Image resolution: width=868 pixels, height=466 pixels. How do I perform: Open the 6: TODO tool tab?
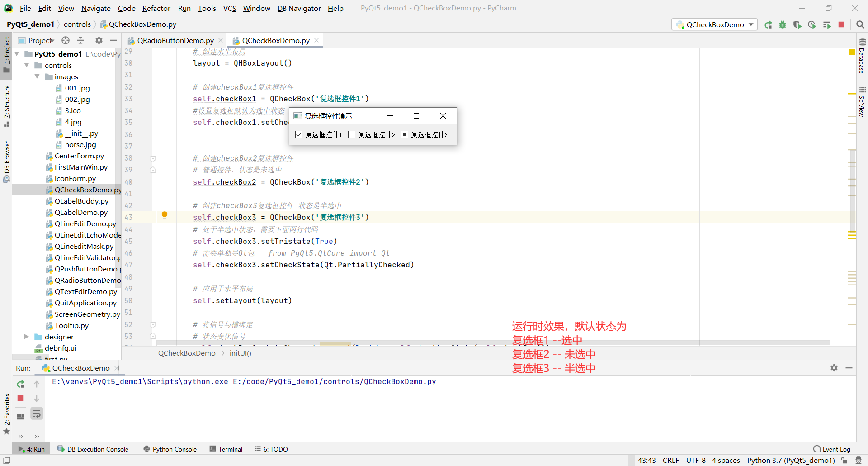271,449
